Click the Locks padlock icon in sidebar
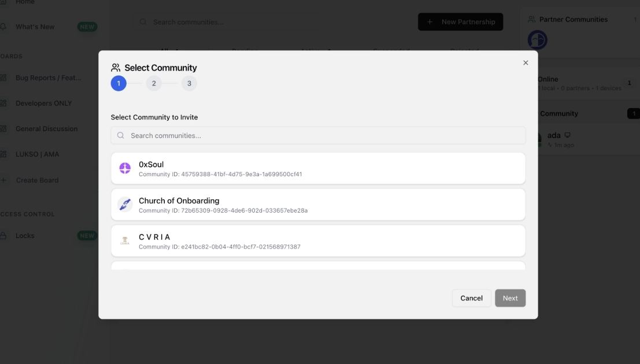The width and height of the screenshot is (640, 364). pyautogui.click(x=3, y=236)
